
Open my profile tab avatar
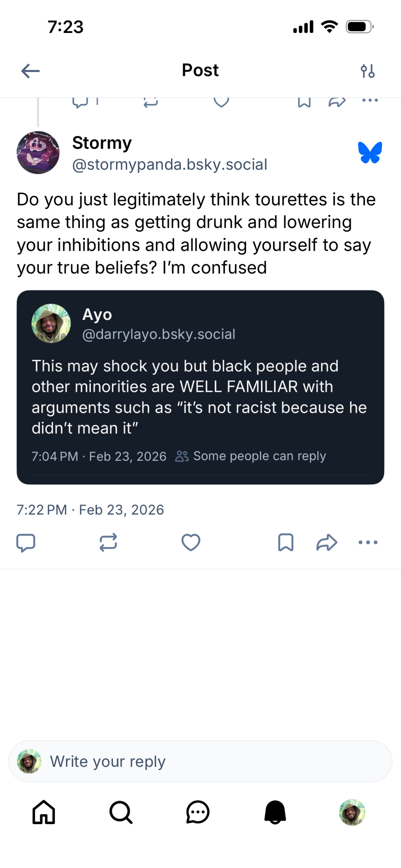pyautogui.click(x=352, y=812)
